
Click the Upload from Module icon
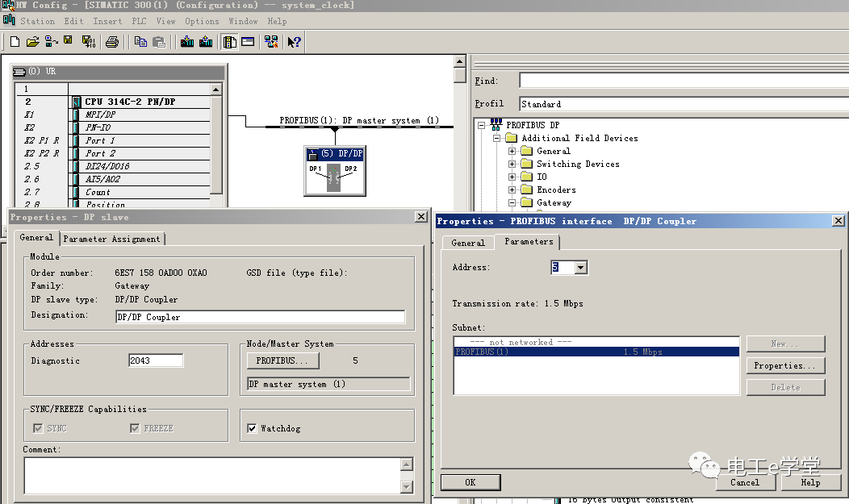pyautogui.click(x=206, y=42)
